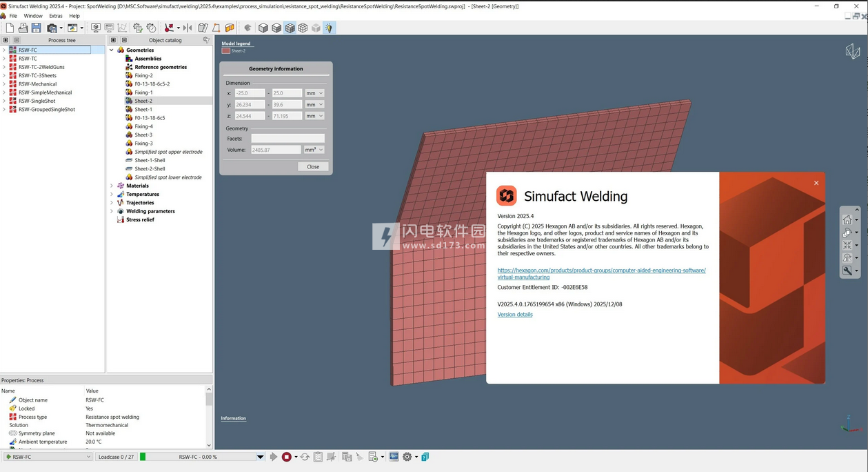
Task: Click the Save project floppy disk icon
Action: tap(36, 28)
